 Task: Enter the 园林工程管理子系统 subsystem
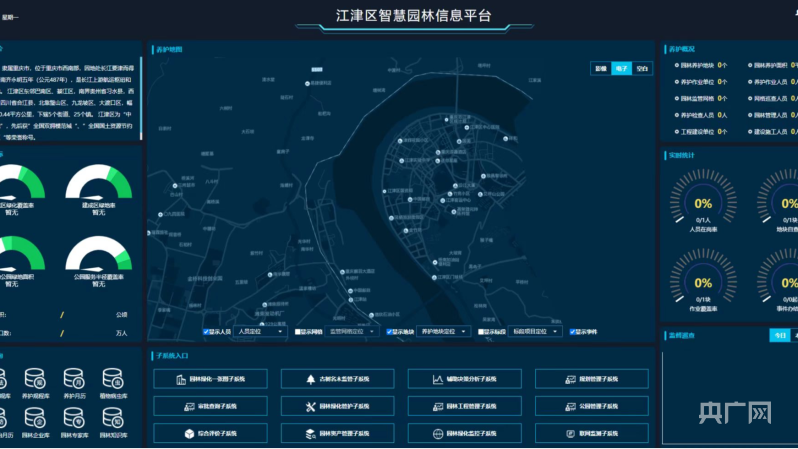click(x=465, y=406)
